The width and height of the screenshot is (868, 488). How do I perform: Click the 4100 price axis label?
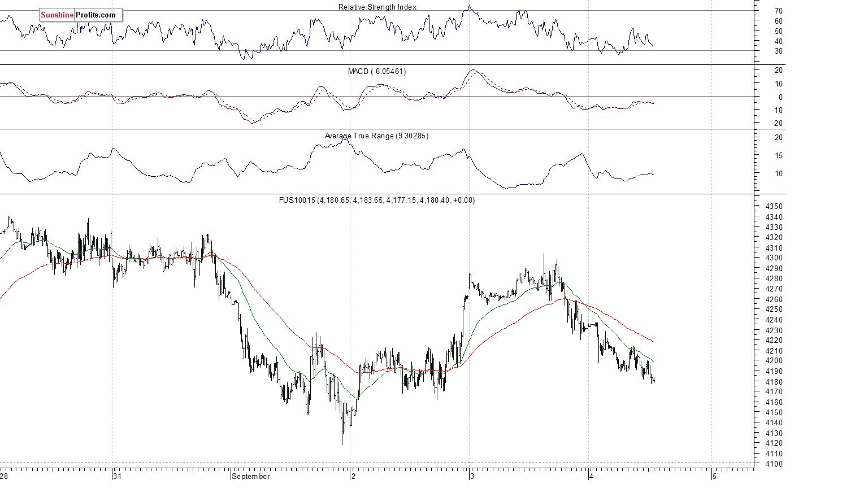pos(774,464)
